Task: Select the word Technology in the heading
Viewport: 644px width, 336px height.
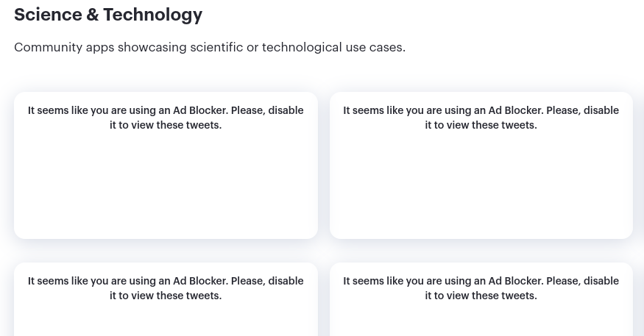Action: click(x=153, y=15)
